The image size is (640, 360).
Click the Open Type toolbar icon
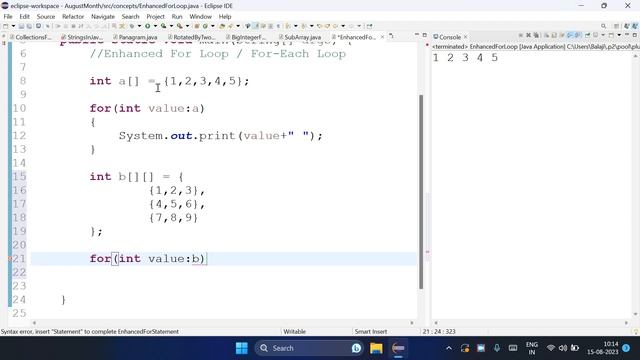pos(222,26)
